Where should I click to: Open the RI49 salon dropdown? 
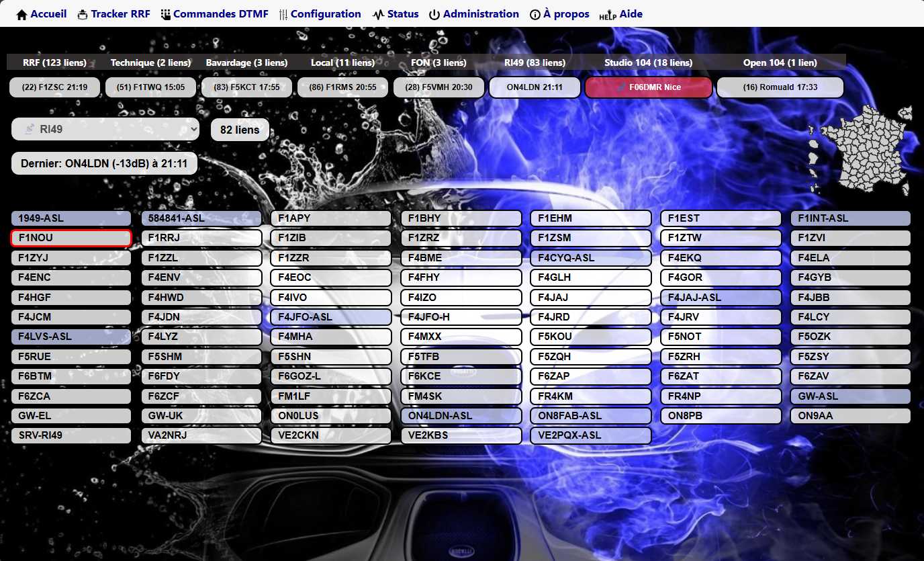105,129
